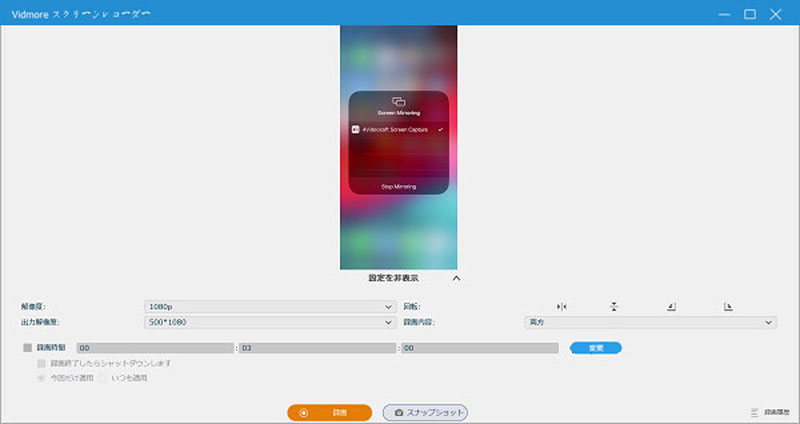Minimize the Vidmore window
Screen dimensions: 800x424
pos(724,14)
